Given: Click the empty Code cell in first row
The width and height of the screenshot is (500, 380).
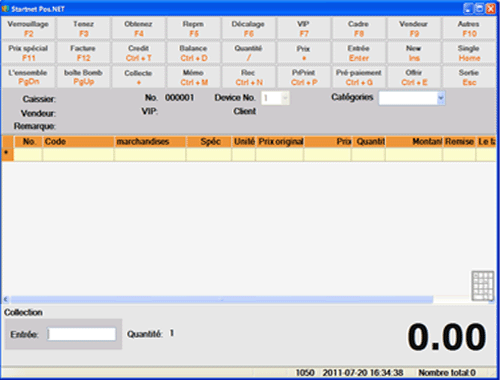Looking at the screenshot, I should point(78,155).
